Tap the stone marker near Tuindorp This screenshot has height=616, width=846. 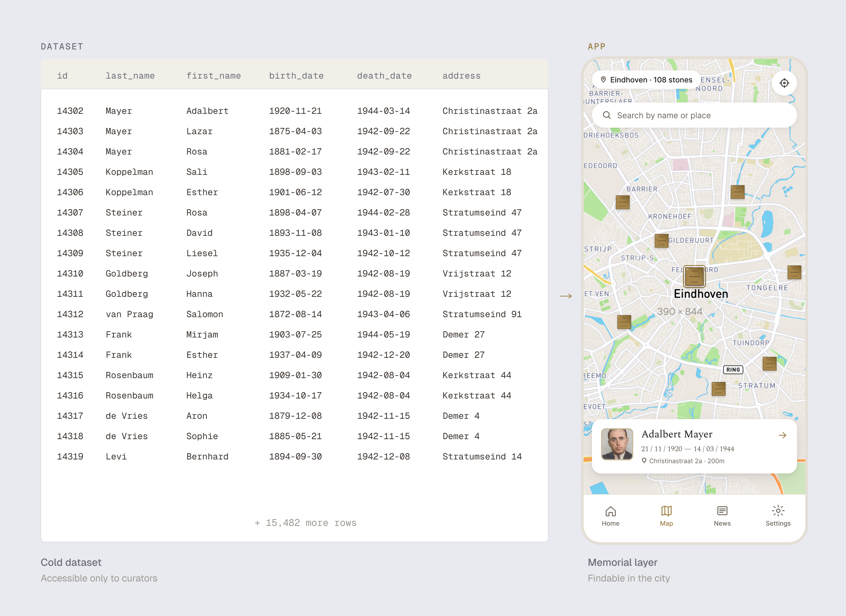[770, 364]
